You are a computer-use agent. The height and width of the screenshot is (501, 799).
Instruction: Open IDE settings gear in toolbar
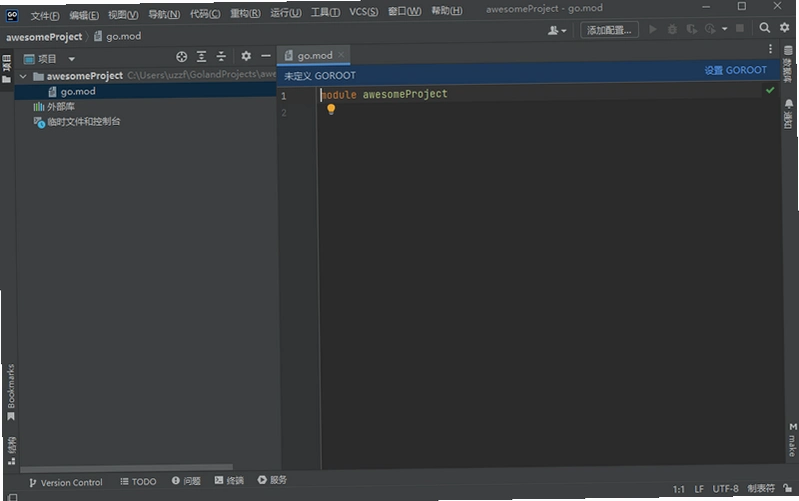click(x=785, y=28)
